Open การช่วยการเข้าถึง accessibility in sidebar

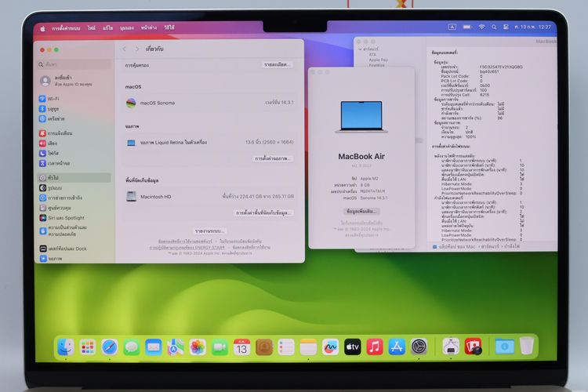click(74, 198)
